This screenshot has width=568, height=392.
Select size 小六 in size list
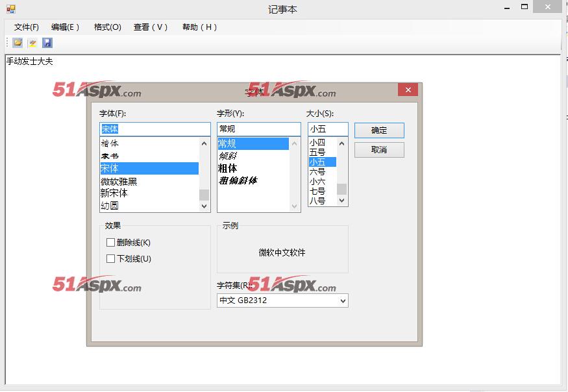click(x=323, y=182)
